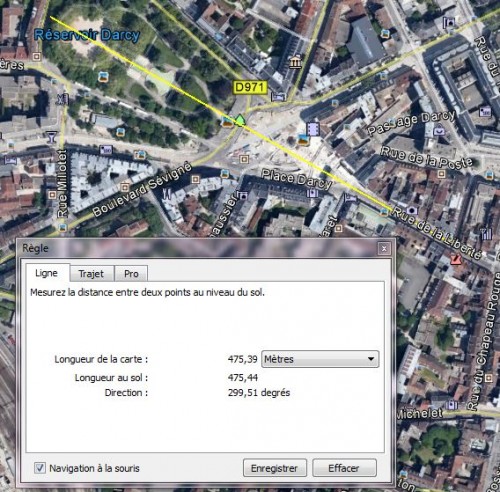Screen dimensions: 500x492
Task: Switch to the Trajet tab
Action: tap(91, 274)
